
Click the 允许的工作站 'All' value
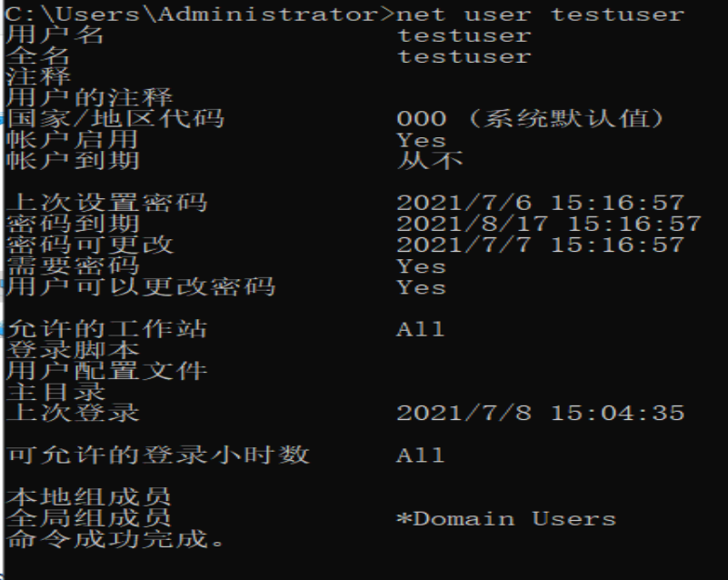[421, 329]
